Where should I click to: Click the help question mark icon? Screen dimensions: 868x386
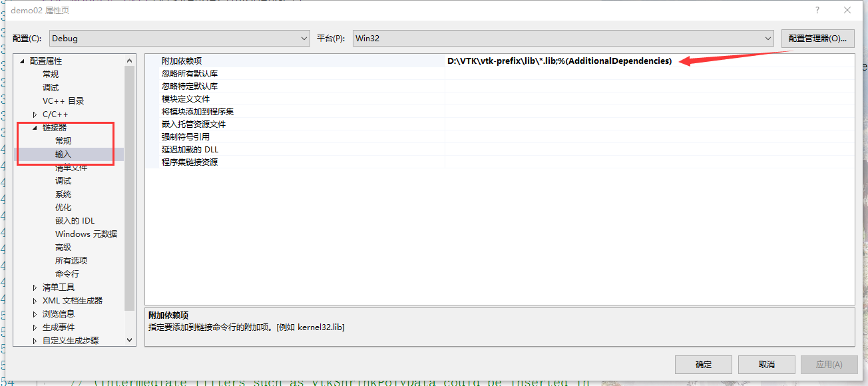click(816, 10)
